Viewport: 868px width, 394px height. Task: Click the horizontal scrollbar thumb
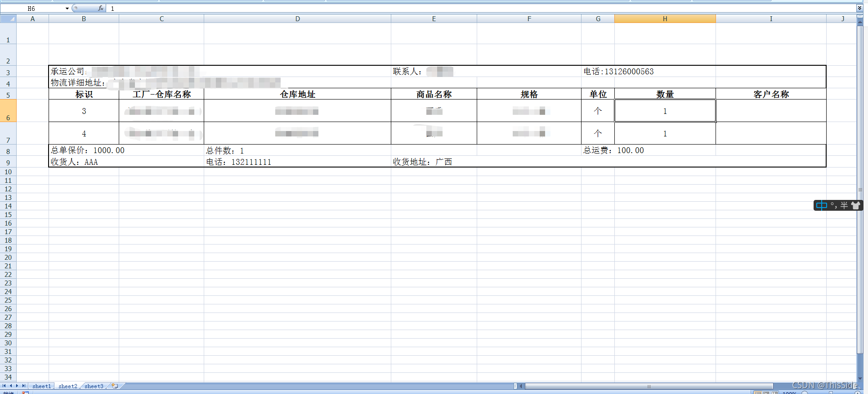pyautogui.click(x=649, y=386)
